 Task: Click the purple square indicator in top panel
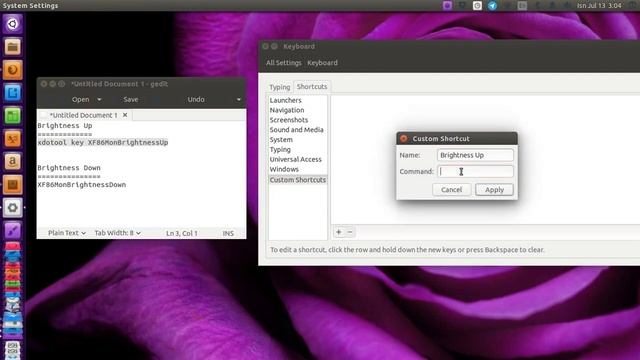(447, 5)
